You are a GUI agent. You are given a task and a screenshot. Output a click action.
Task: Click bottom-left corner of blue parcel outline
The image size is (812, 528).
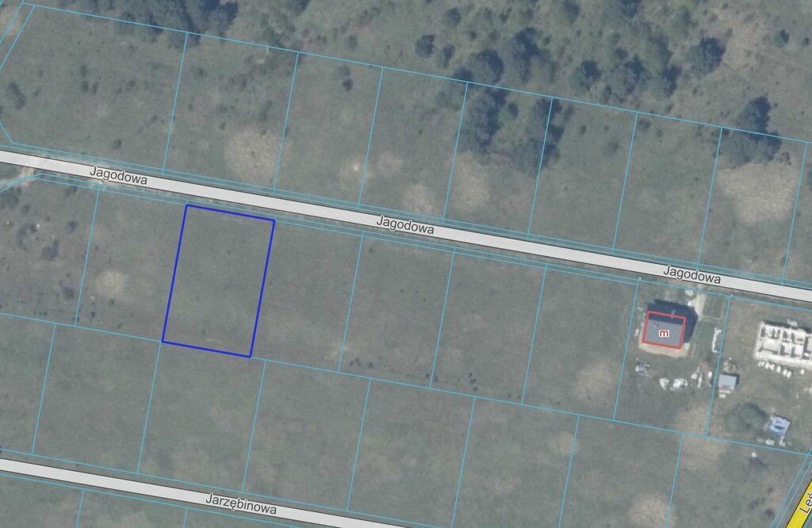point(163,342)
